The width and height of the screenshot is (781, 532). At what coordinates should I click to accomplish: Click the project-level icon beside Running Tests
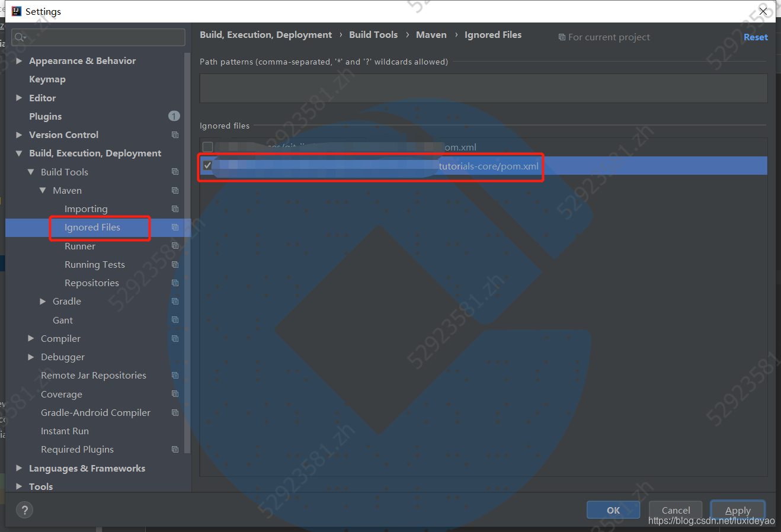pyautogui.click(x=175, y=264)
